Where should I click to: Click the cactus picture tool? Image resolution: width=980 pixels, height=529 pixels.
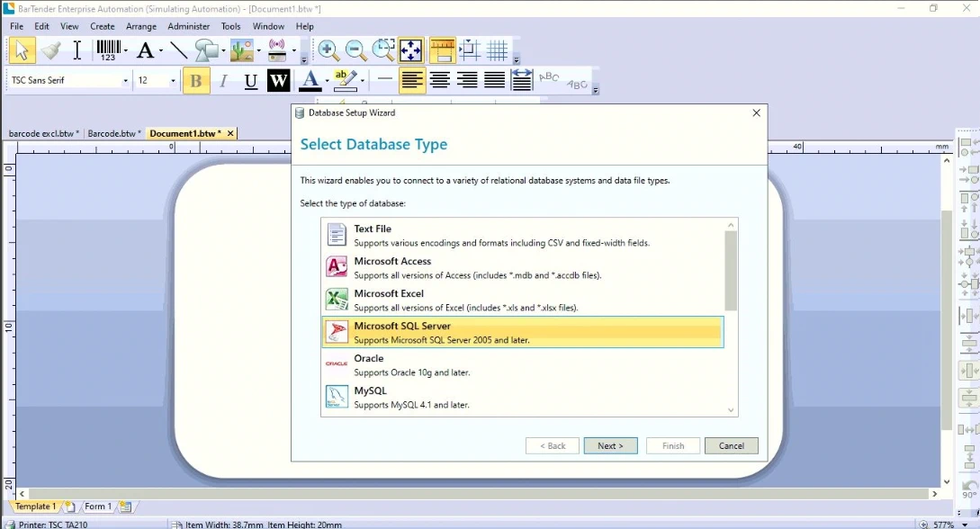tap(241, 50)
